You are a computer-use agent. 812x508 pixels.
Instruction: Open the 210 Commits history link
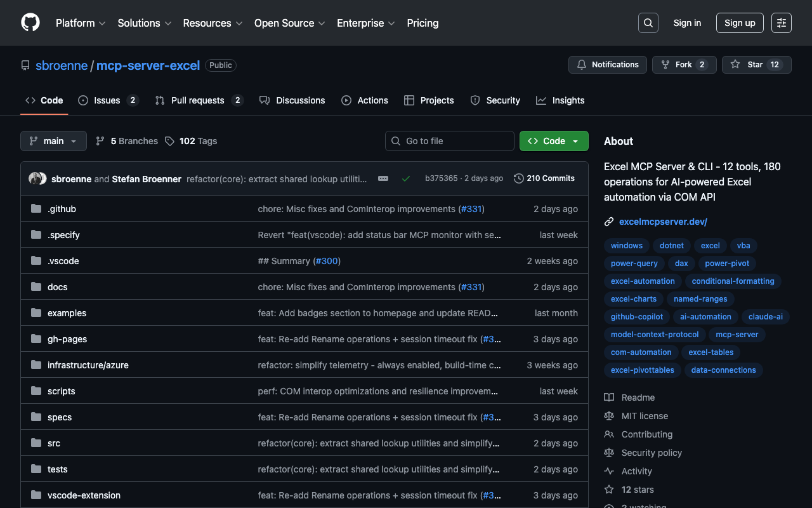[x=544, y=178]
